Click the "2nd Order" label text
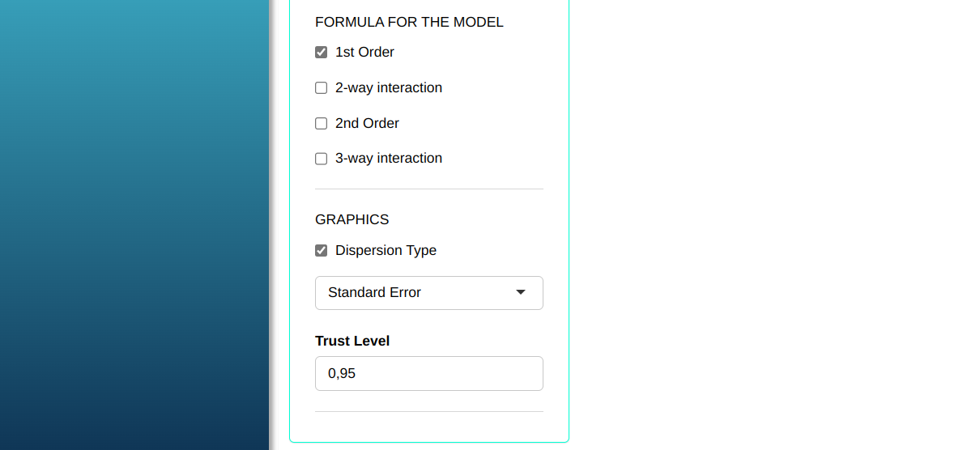Screen dimensions: 980x450 click(x=367, y=124)
